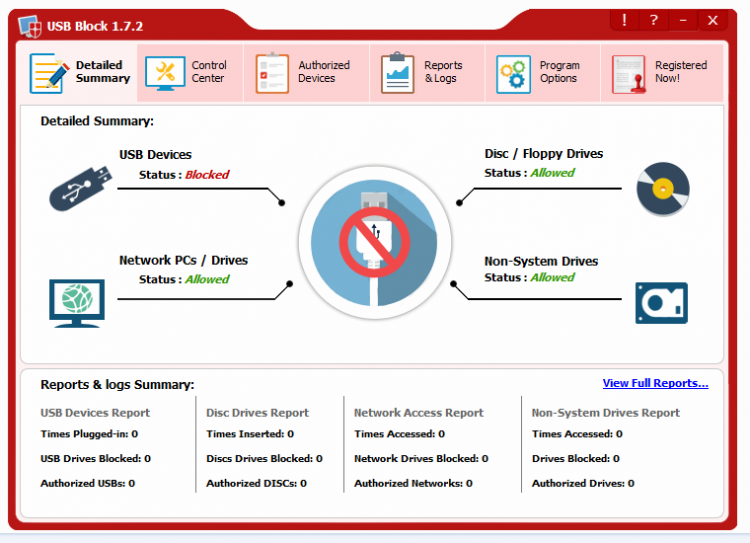This screenshot has width=750, height=543.
Task: Click the Control Center monitor icon
Action: pyautogui.click(x=165, y=73)
